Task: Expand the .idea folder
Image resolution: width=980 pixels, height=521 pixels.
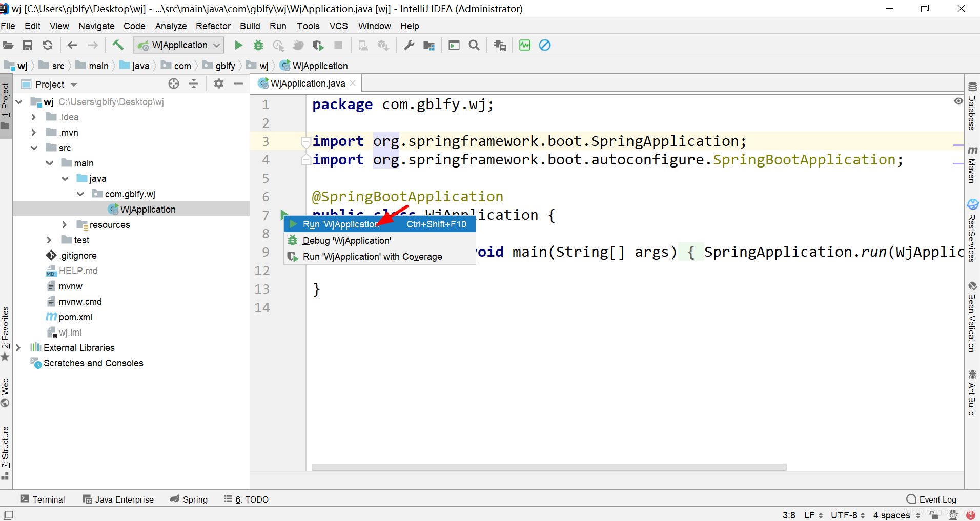Action: [x=34, y=117]
